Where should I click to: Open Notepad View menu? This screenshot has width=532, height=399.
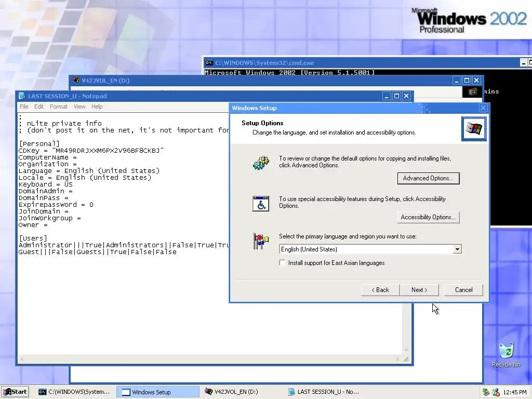pos(79,107)
